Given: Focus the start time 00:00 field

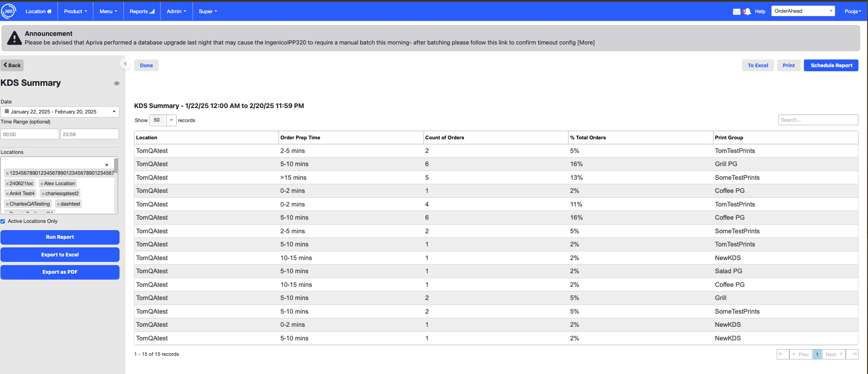Looking at the screenshot, I should point(30,134).
